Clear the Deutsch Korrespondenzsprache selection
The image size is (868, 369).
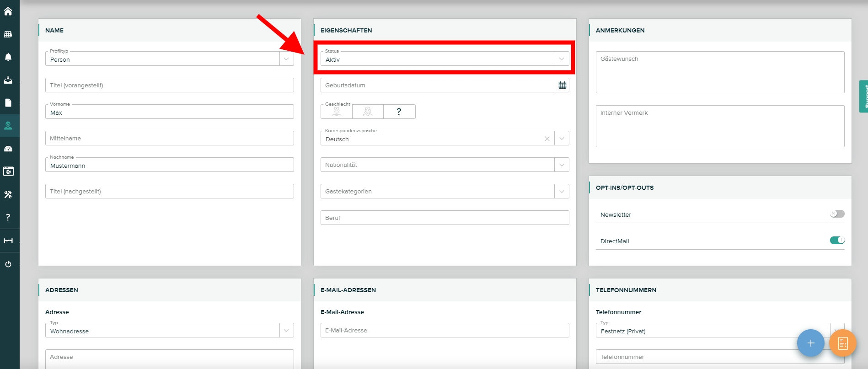click(x=547, y=139)
